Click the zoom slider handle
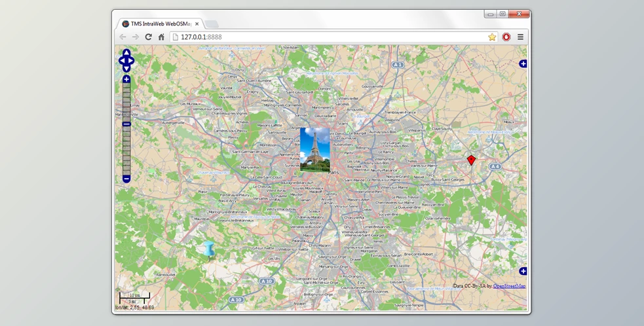The height and width of the screenshot is (326, 644). click(x=126, y=124)
